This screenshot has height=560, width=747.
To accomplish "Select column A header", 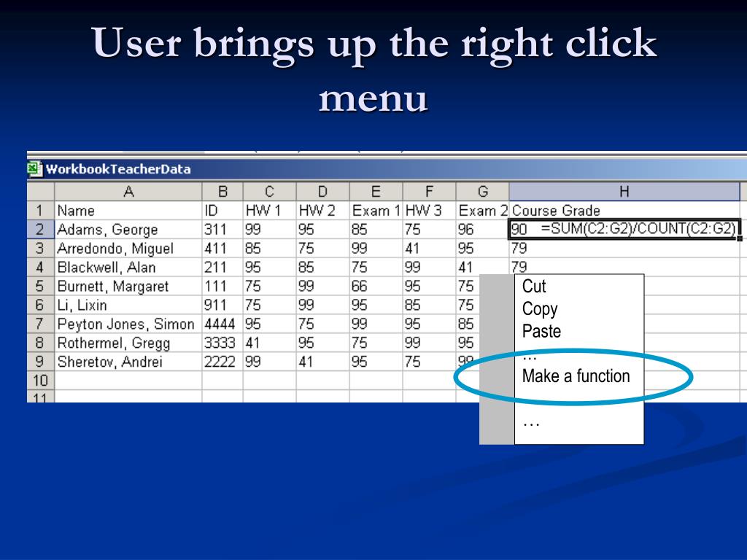I will [128, 192].
